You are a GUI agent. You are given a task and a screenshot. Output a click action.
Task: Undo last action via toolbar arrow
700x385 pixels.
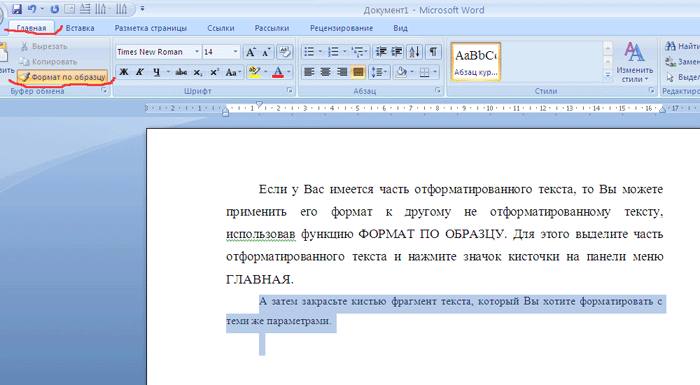tap(32, 9)
